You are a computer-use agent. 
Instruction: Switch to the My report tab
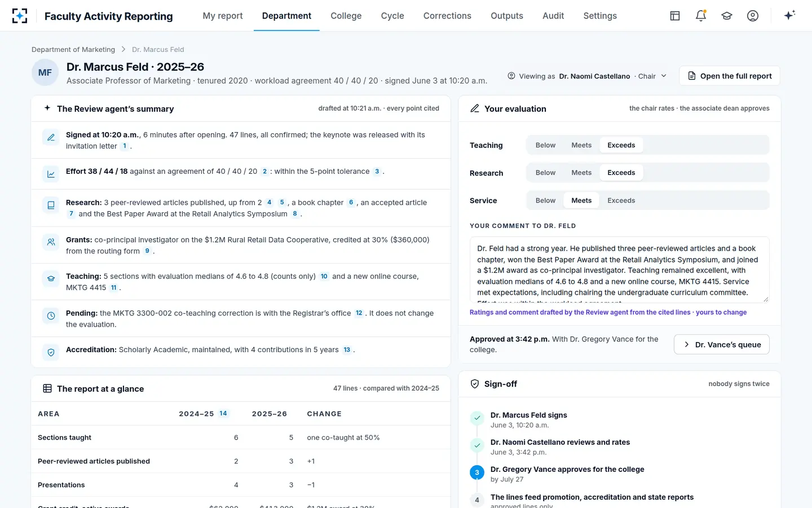click(x=223, y=16)
